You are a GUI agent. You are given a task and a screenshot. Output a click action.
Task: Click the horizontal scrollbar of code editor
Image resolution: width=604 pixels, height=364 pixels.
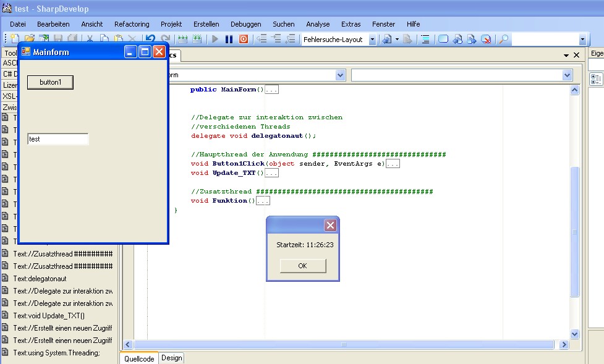[x=344, y=344]
